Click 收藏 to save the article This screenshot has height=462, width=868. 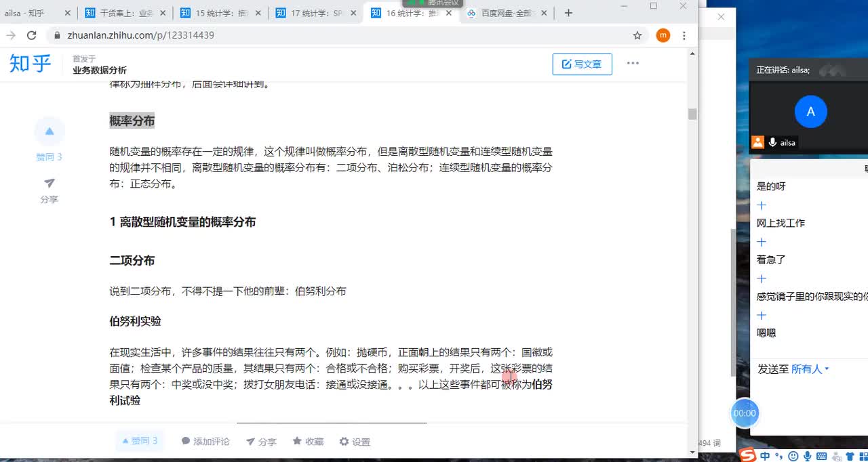pyautogui.click(x=308, y=442)
